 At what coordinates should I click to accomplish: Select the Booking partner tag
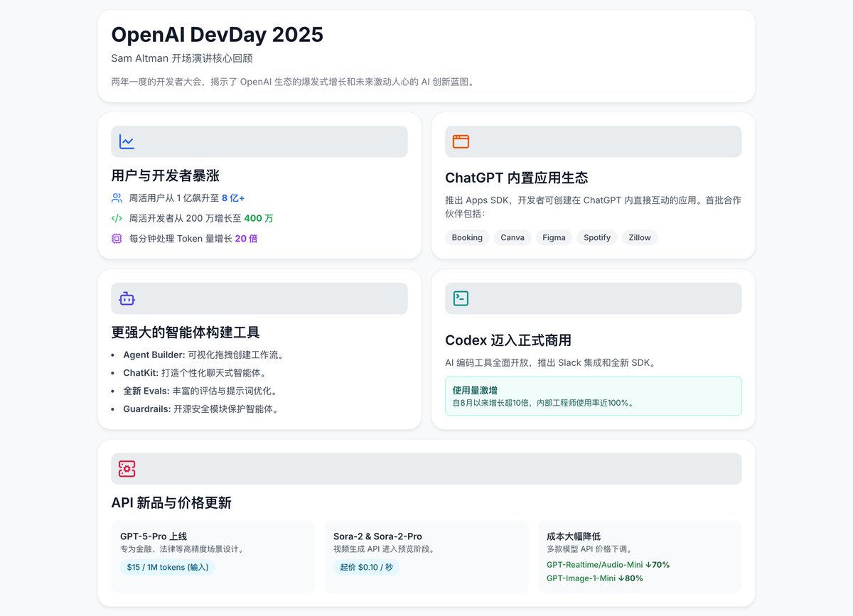[467, 237]
